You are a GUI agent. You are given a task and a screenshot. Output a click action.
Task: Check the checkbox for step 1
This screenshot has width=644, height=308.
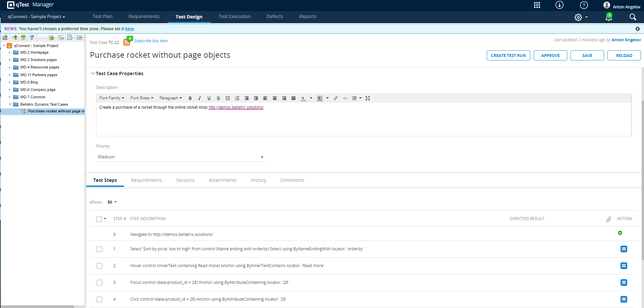coord(99,249)
